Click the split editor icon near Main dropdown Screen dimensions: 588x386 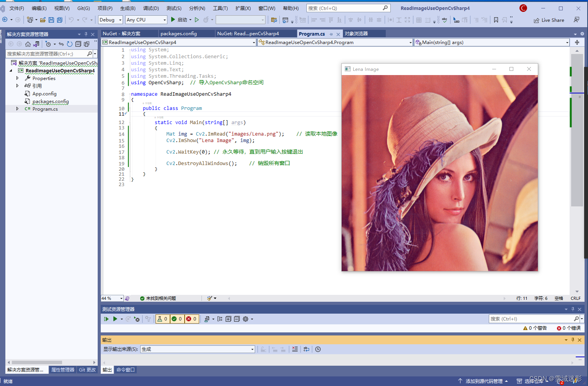(x=577, y=43)
